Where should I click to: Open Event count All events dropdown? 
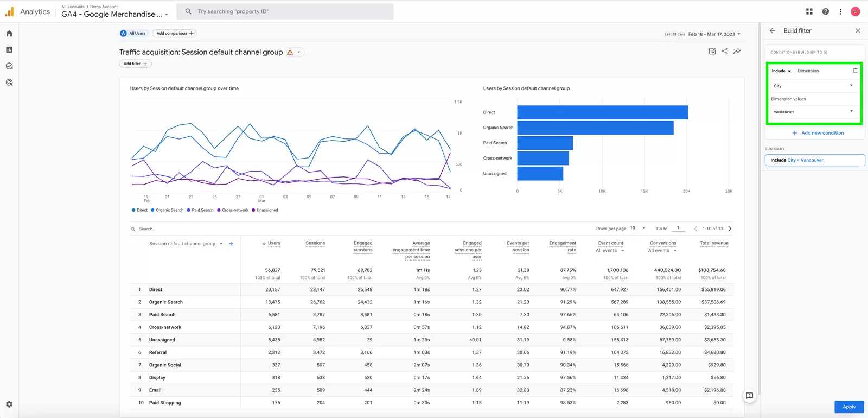click(610, 251)
